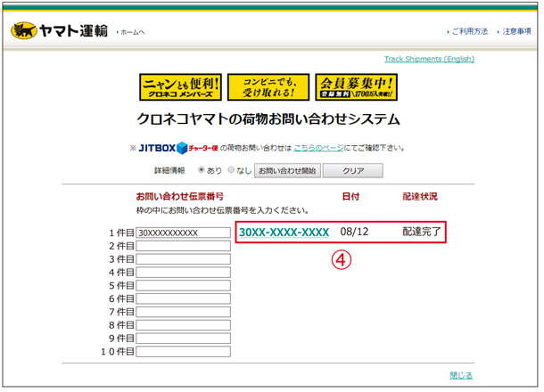Click the Track Shipments (English) link
Viewport: 544px width, 392px height.
[x=429, y=59]
